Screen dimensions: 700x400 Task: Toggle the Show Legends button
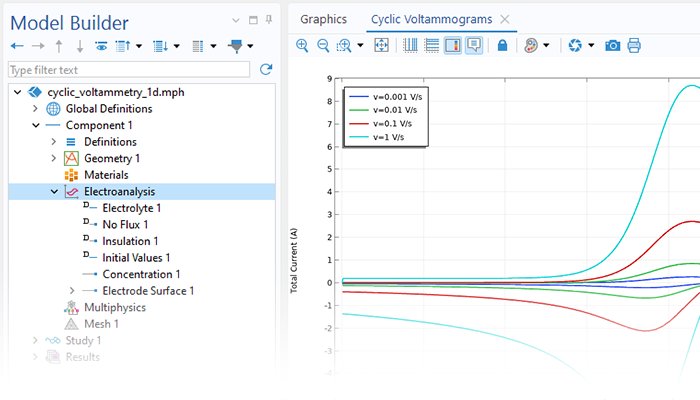(453, 45)
